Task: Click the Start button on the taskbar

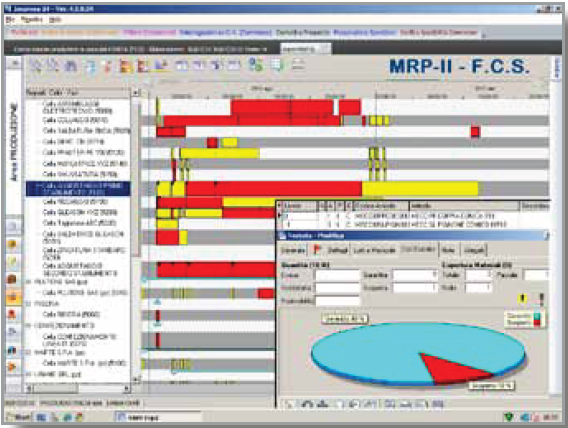Action: click(x=18, y=417)
